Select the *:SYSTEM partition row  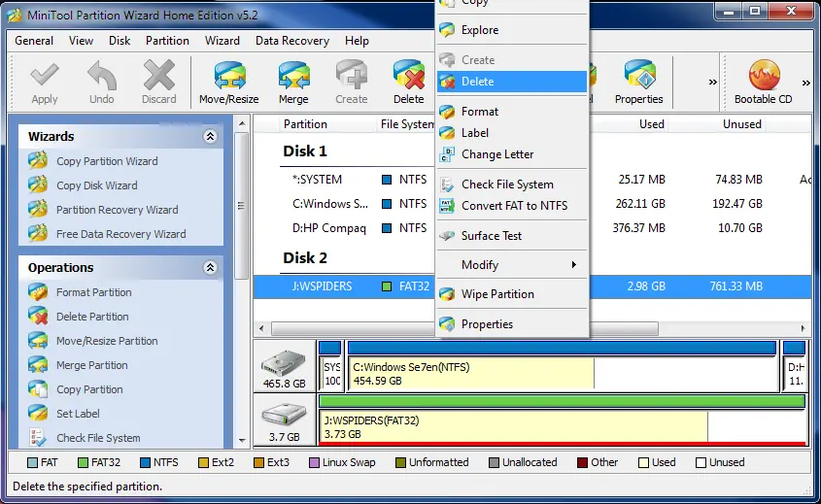click(532, 180)
